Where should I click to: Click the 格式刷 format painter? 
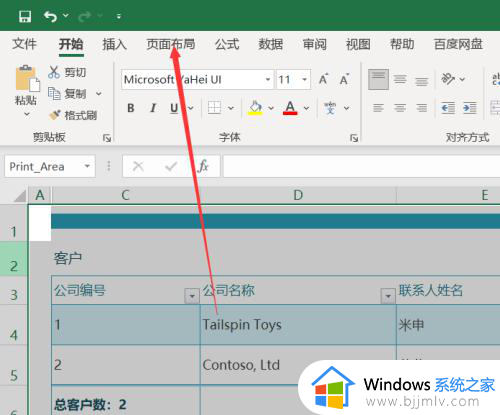(73, 115)
